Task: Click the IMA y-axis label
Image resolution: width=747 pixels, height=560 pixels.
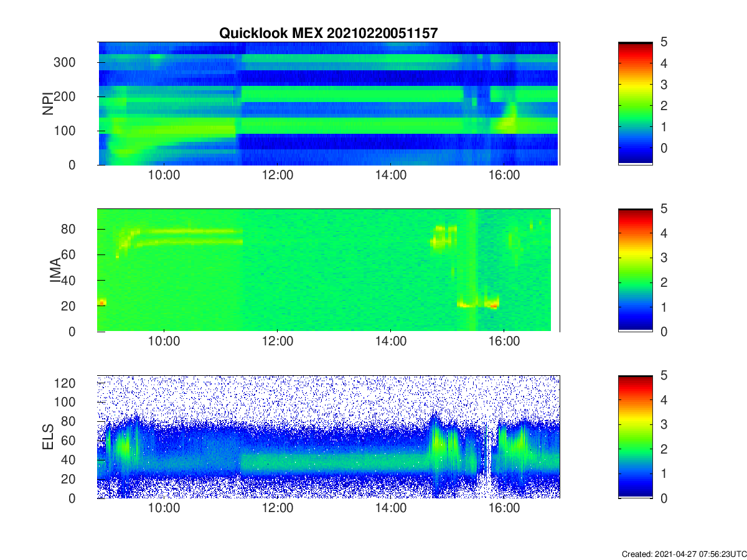Action: [55, 270]
